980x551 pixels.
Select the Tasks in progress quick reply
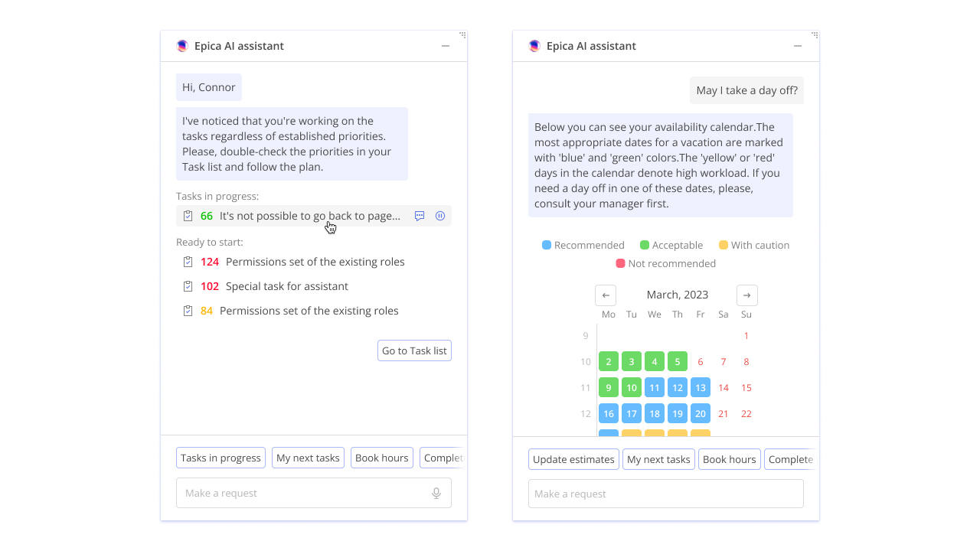[x=220, y=458]
